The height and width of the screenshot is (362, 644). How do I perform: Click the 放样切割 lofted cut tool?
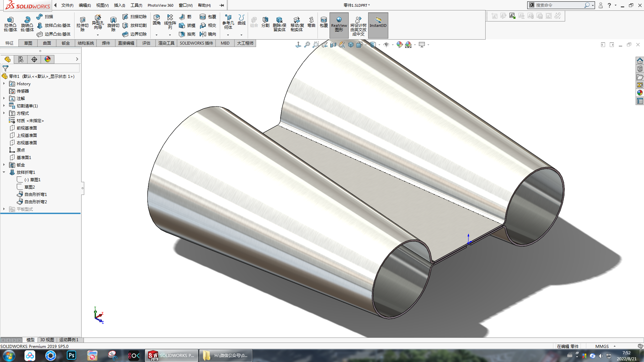pos(134,25)
